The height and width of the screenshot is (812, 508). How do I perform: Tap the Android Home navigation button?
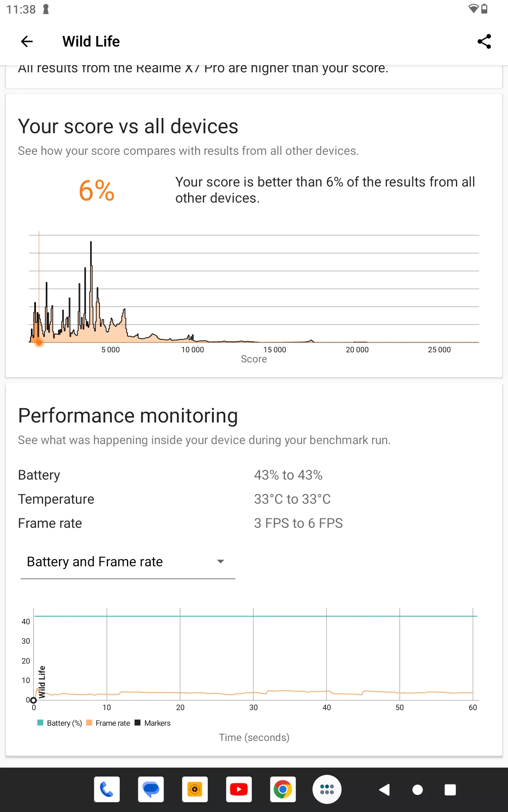pos(417,790)
